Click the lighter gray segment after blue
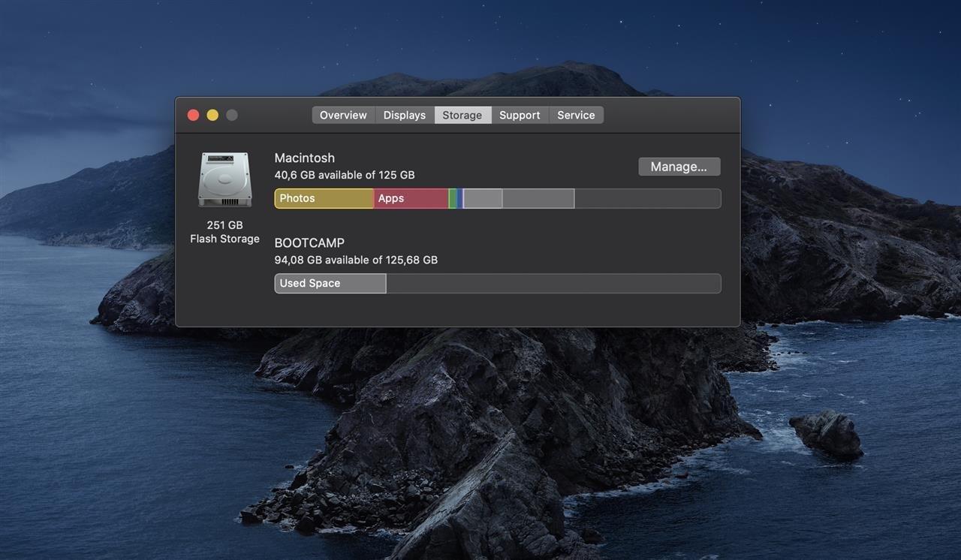 pos(483,198)
